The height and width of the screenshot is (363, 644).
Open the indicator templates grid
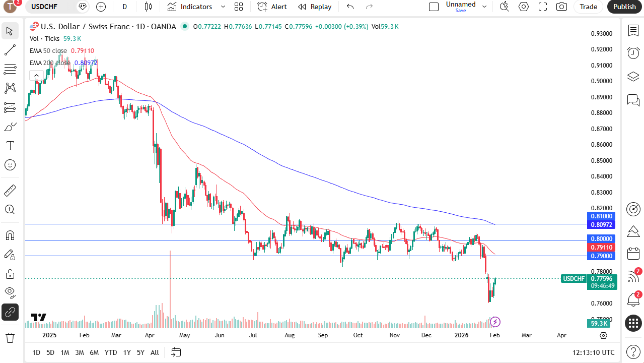coord(239,7)
